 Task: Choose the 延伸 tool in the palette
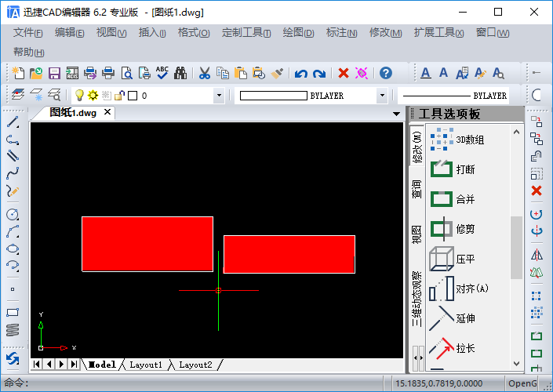[x=453, y=318]
